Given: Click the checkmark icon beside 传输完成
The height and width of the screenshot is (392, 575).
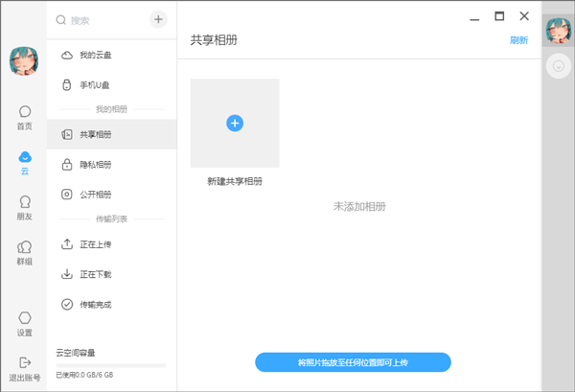Looking at the screenshot, I should click(x=67, y=305).
